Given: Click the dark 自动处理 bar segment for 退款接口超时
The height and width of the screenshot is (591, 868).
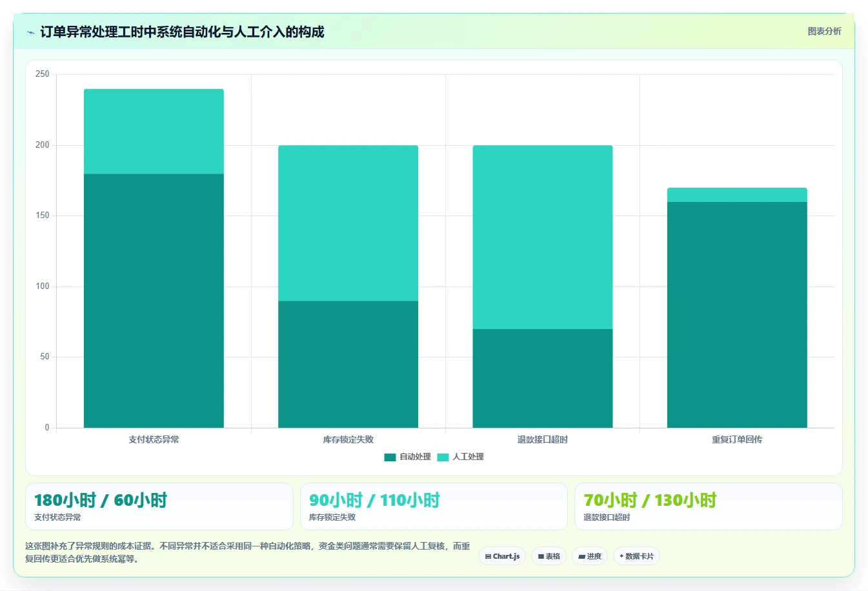Looking at the screenshot, I should (x=542, y=379).
